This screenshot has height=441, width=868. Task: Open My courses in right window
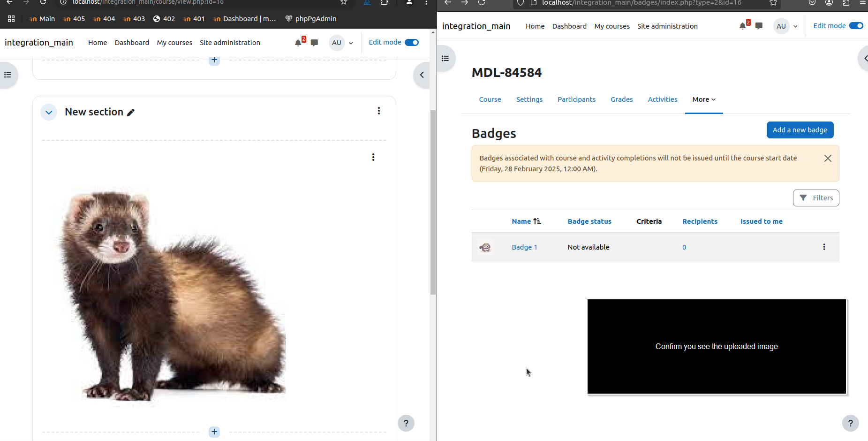(x=612, y=26)
